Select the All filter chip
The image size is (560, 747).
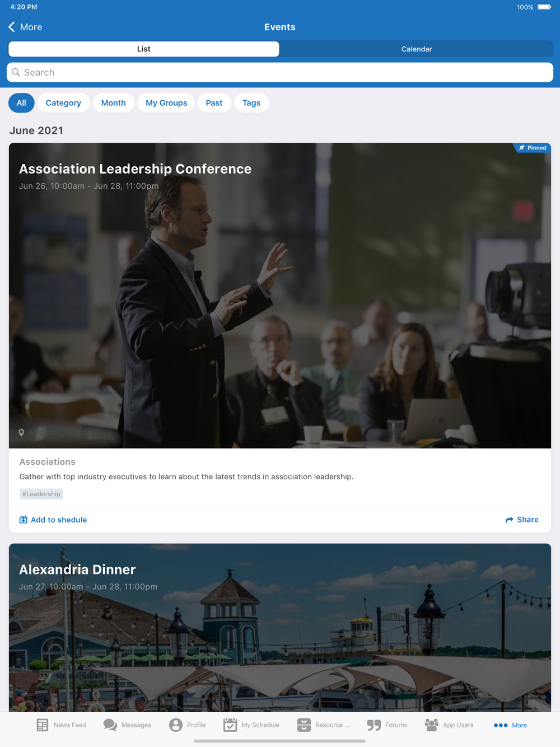21,103
